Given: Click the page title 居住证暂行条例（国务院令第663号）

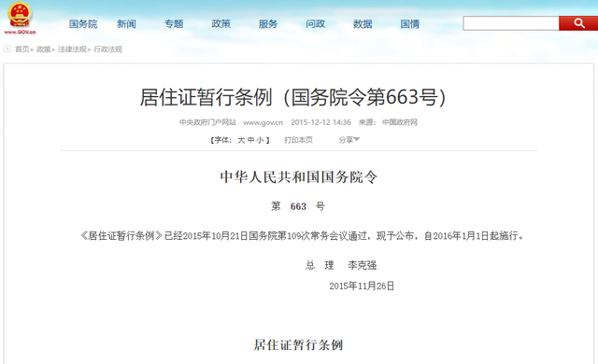Looking at the screenshot, I should (x=292, y=97).
